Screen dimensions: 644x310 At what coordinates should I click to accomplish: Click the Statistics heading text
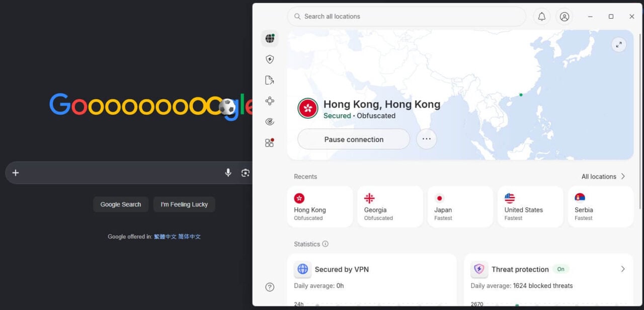click(307, 244)
